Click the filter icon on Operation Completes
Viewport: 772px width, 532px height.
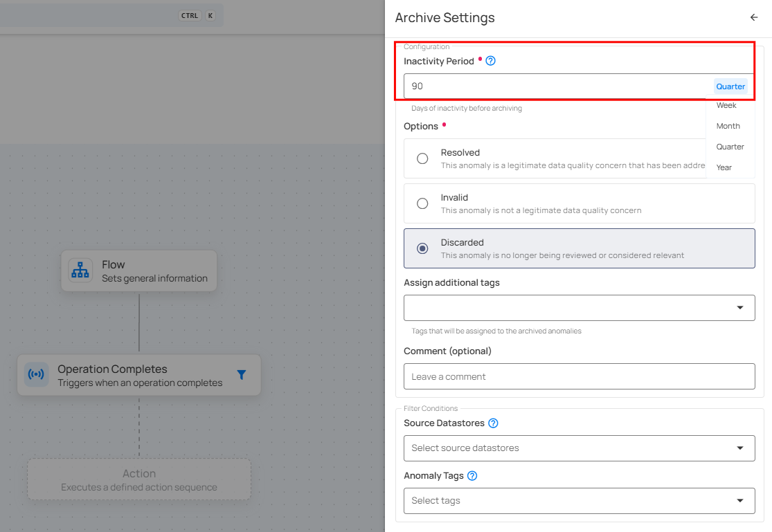coord(241,375)
